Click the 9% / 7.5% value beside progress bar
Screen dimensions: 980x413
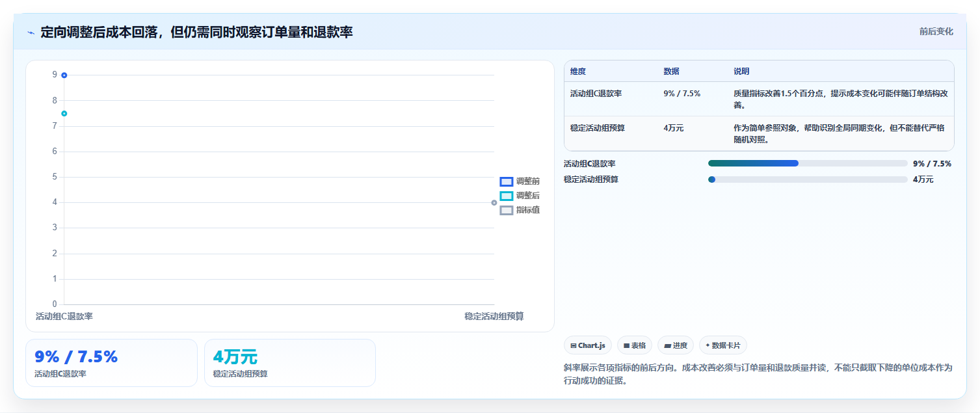932,164
